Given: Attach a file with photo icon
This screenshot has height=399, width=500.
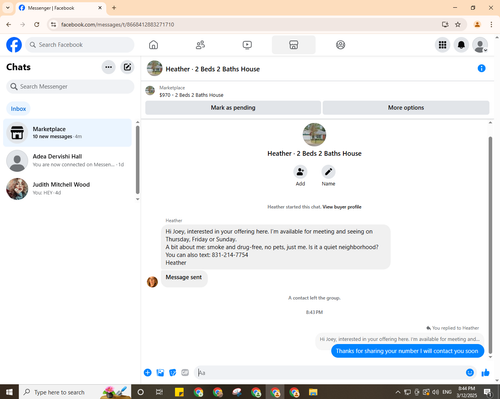Looking at the screenshot, I should 160,373.
